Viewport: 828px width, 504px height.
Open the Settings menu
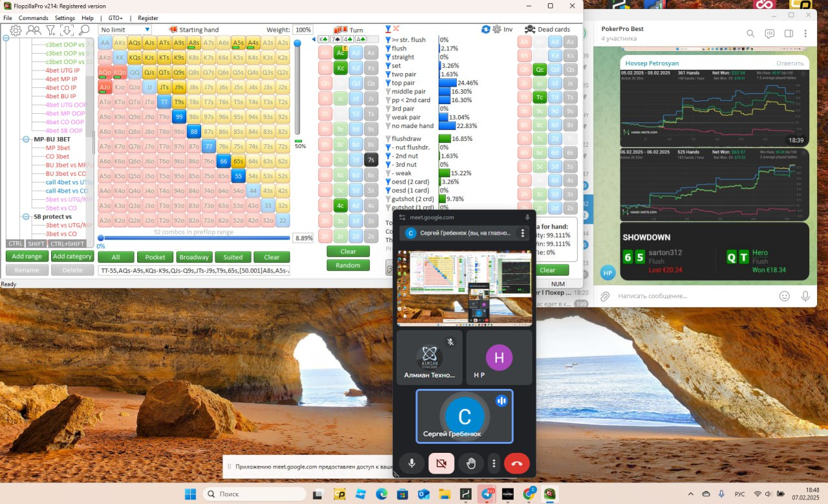tap(65, 18)
